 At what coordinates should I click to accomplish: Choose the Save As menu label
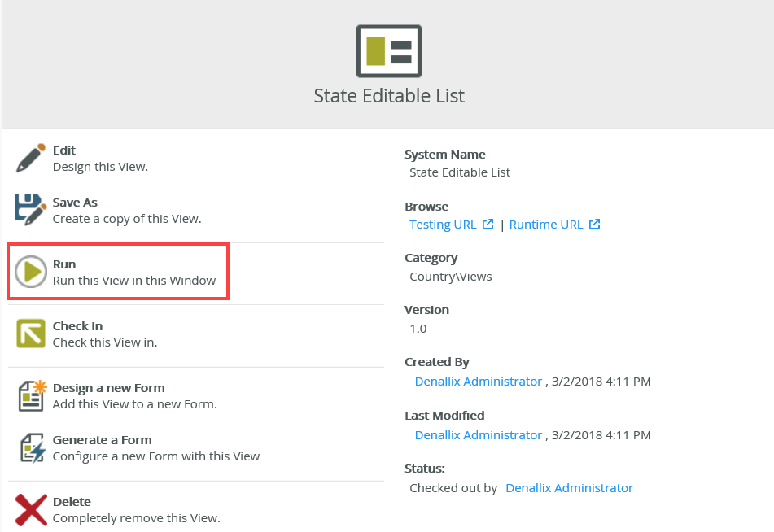point(75,203)
